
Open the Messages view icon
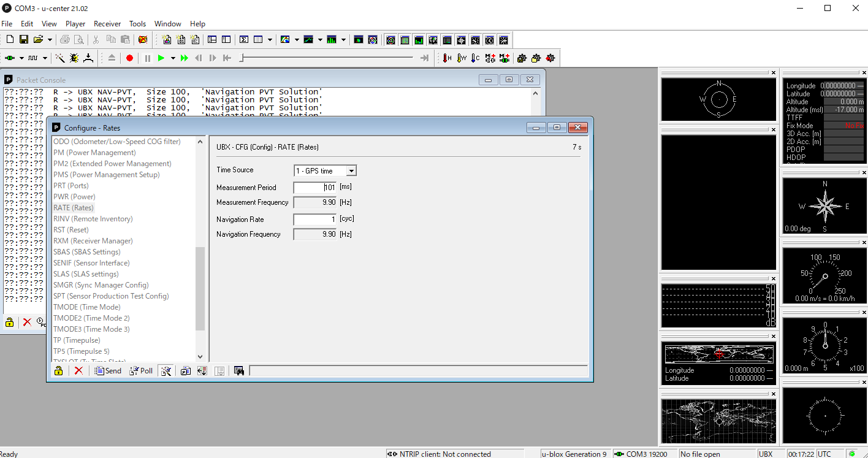pos(212,39)
